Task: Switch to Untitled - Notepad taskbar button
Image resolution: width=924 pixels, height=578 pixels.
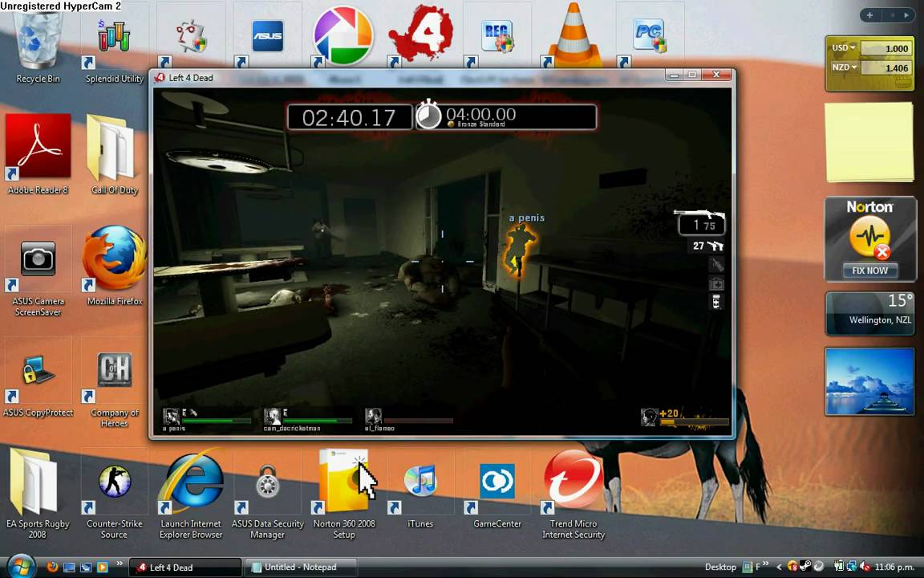Action: 301,568
